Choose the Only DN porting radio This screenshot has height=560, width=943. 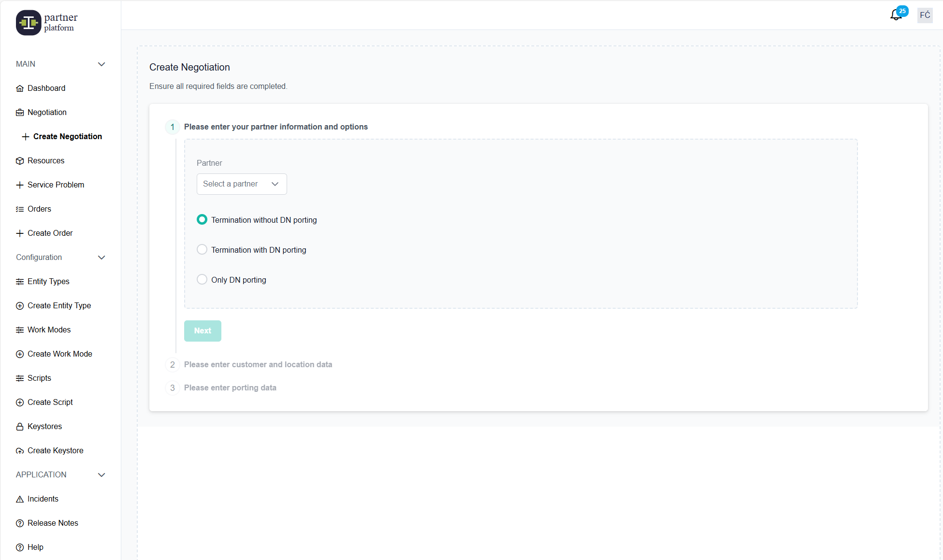pyautogui.click(x=202, y=280)
